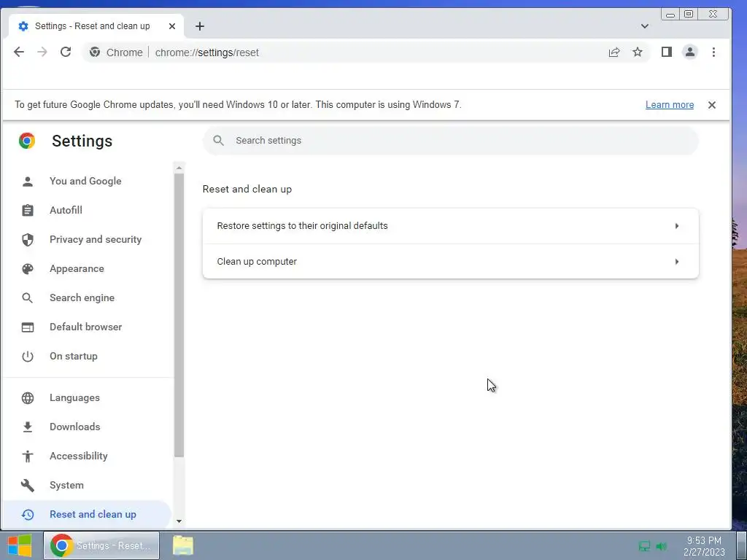Open the Windows Start button

point(20,545)
